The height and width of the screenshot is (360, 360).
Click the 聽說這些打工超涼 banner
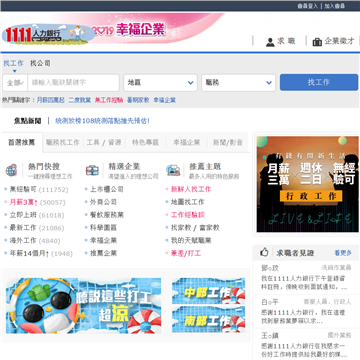click(83, 306)
